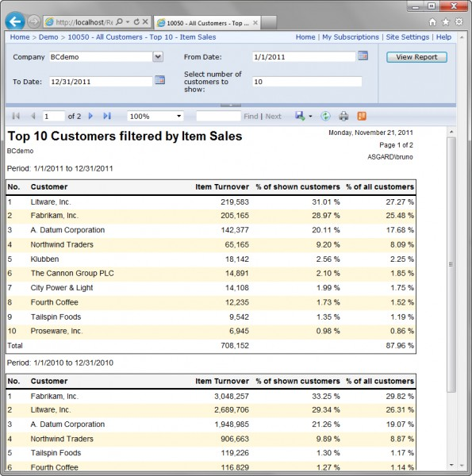Close the 10050 All Customers tab
The width and height of the screenshot is (472, 476).
coord(255,23)
